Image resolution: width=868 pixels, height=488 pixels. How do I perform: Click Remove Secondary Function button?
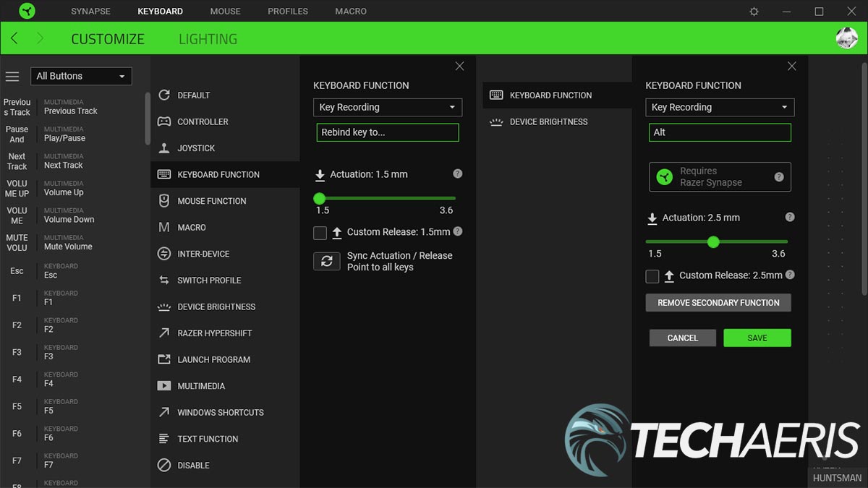point(718,302)
